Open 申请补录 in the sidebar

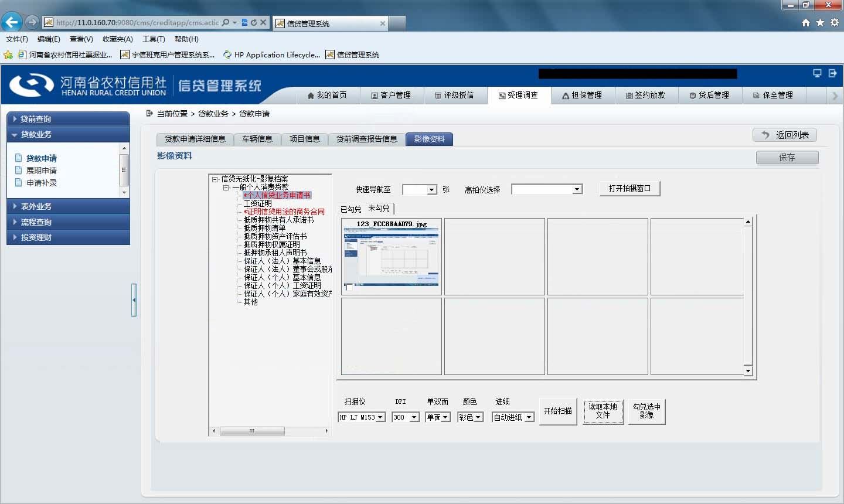pos(41,183)
